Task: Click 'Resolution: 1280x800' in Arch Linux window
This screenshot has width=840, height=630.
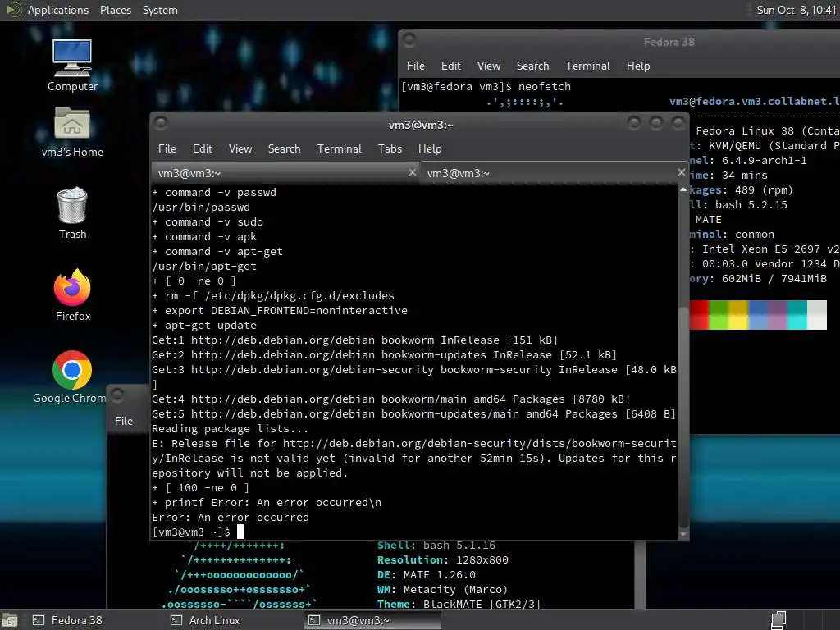Action: click(x=442, y=559)
